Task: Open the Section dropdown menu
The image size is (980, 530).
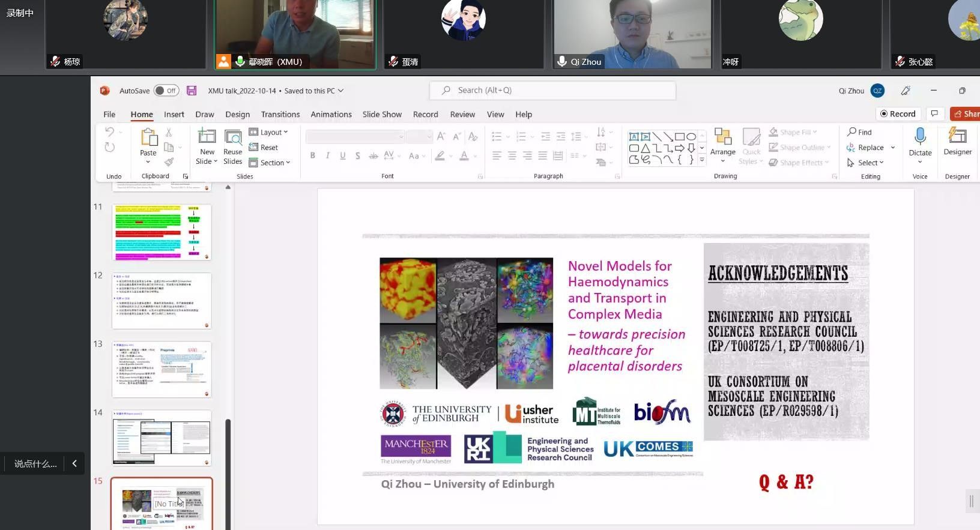Action: (270, 163)
